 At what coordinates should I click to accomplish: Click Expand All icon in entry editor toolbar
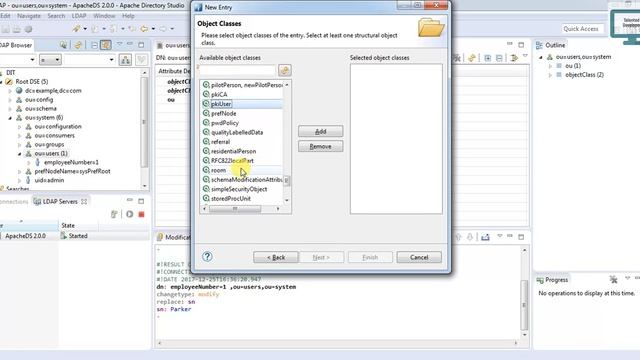pyautogui.click(x=488, y=58)
